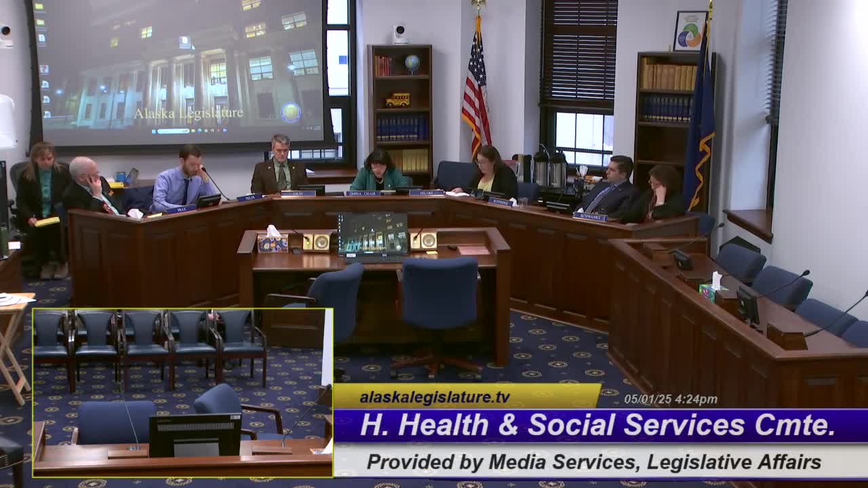This screenshot has width=868, height=488.
Task: Launch File Explorer from the projected taskbar
Action: [x=193, y=129]
